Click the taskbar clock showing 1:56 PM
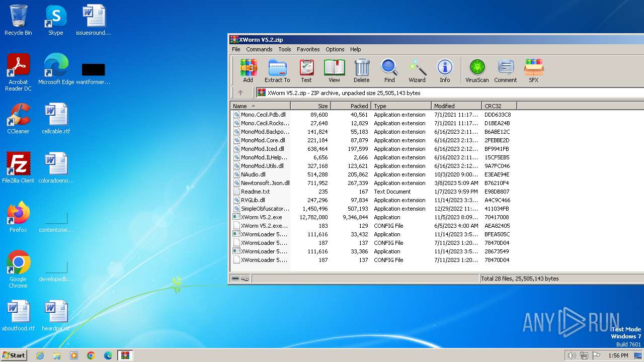Image resolution: width=644 pixels, height=362 pixels. [x=618, y=355]
